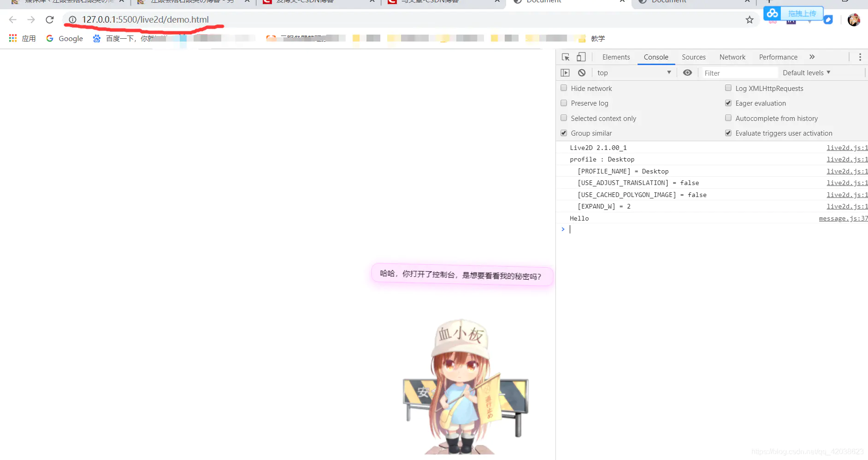Viewport: 868px width, 460px height.
Task: Go back to the previous page
Action: [12, 20]
